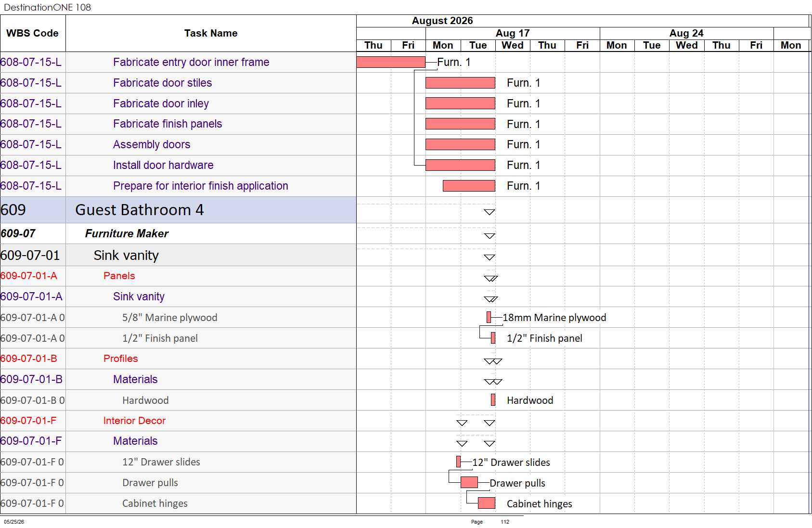Click the Cabinet hinges Gantt bar

click(x=487, y=503)
